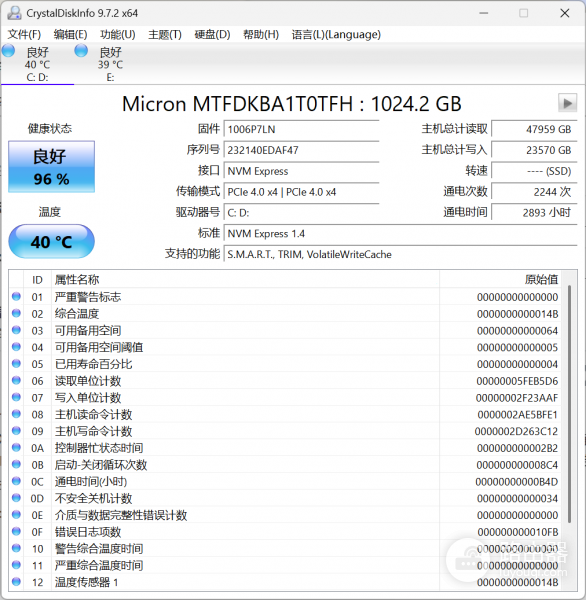Screen dimensions: 586x600
Task: Click the firmware field 1006P7LN
Action: pyautogui.click(x=301, y=129)
